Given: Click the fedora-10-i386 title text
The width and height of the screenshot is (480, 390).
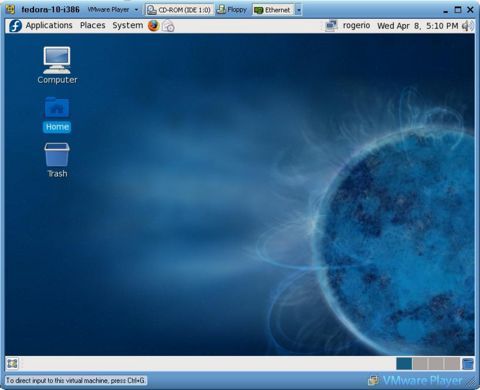Looking at the screenshot, I should (x=50, y=9).
